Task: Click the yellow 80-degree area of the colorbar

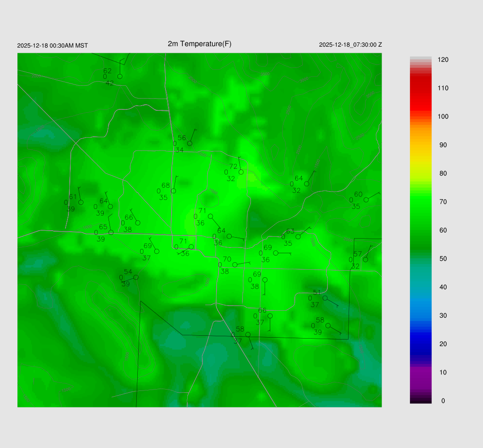Action: coord(421,173)
